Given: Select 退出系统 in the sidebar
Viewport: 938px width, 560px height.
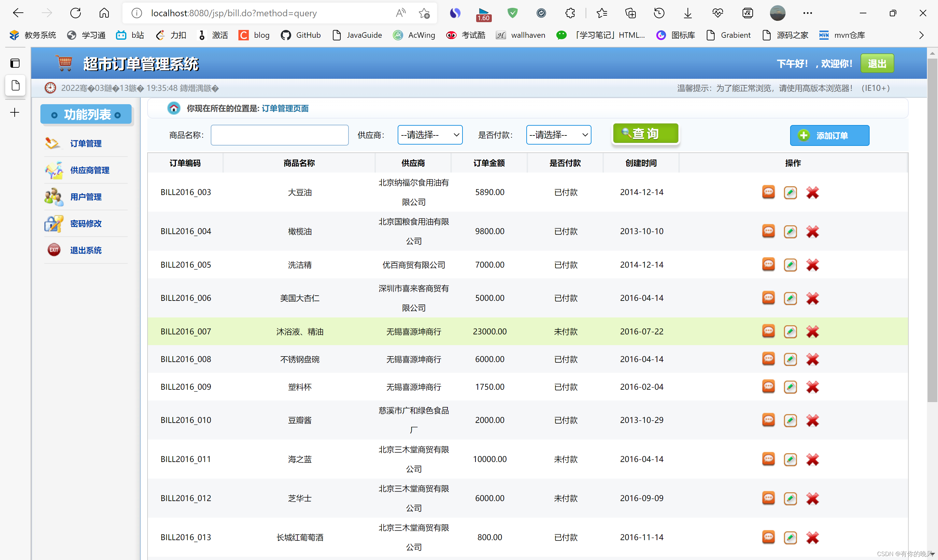Looking at the screenshot, I should (x=86, y=250).
